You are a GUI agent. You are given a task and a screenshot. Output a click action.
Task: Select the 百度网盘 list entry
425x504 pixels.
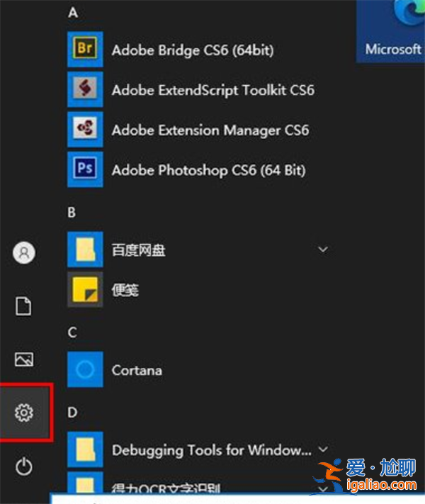coord(138,250)
